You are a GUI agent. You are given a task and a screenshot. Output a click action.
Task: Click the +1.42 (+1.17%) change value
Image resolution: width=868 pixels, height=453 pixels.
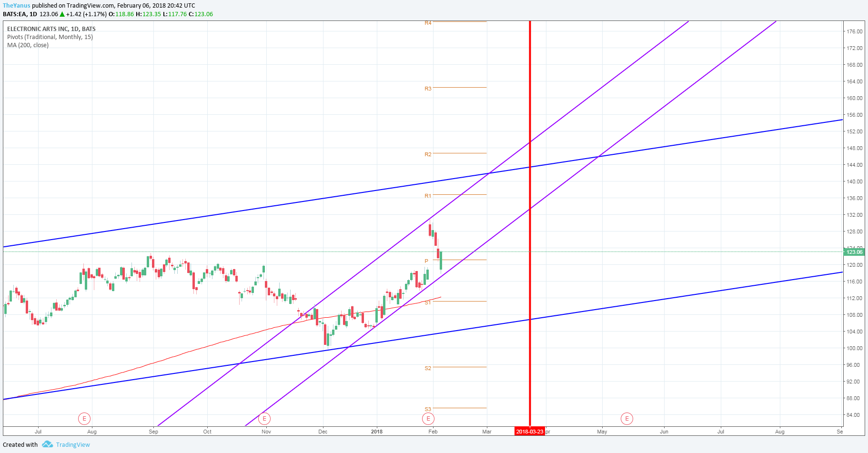[x=86, y=14]
